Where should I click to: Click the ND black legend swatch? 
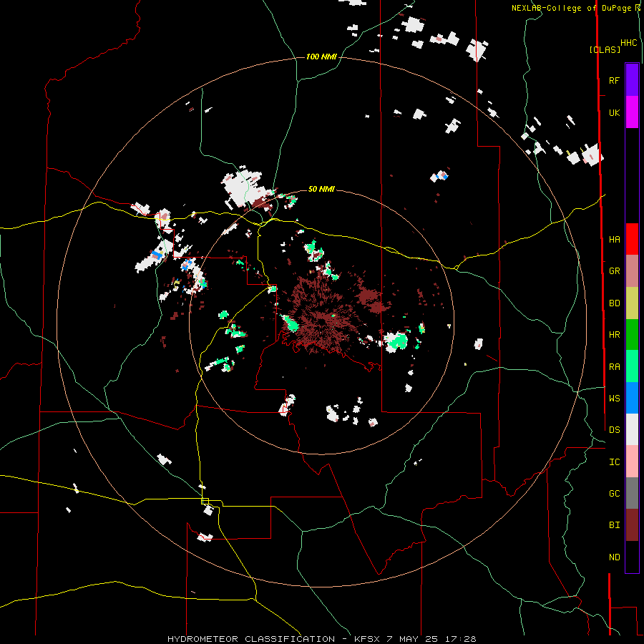click(x=632, y=557)
